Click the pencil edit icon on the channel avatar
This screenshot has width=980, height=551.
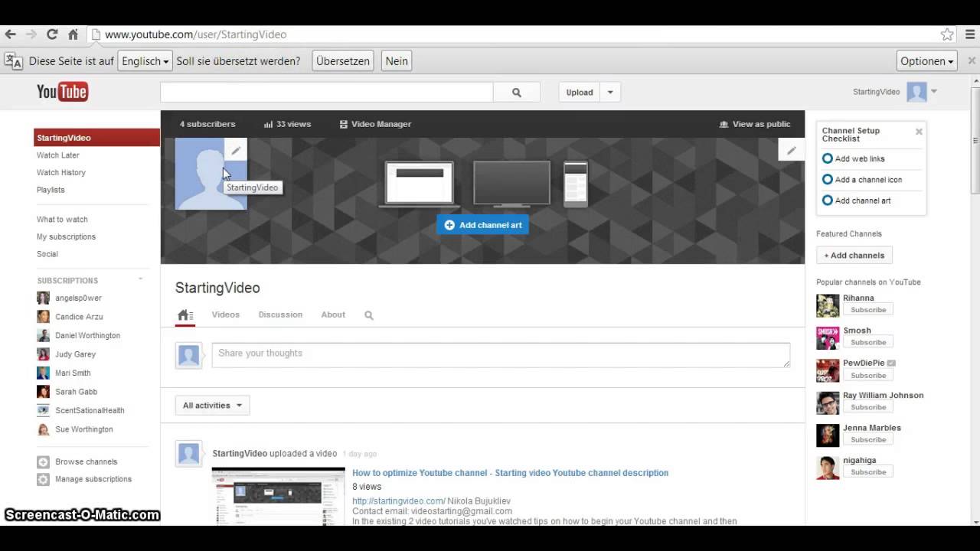coord(235,150)
